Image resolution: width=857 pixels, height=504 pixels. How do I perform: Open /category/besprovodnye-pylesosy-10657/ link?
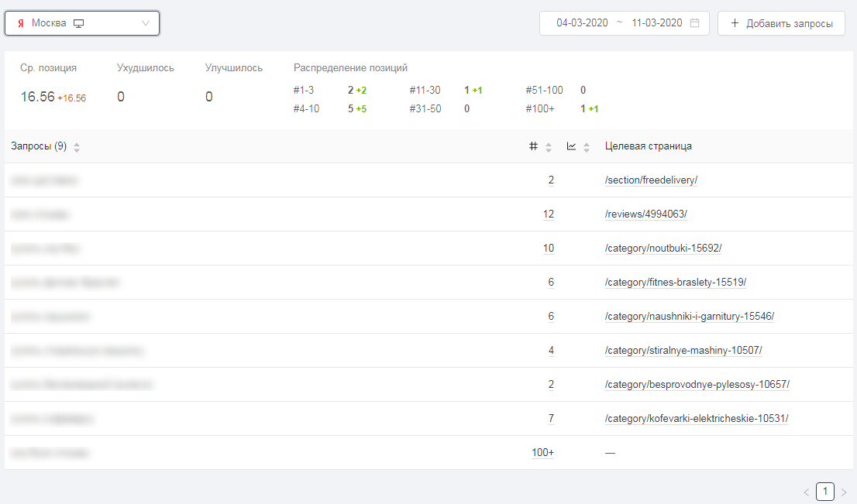click(x=697, y=385)
